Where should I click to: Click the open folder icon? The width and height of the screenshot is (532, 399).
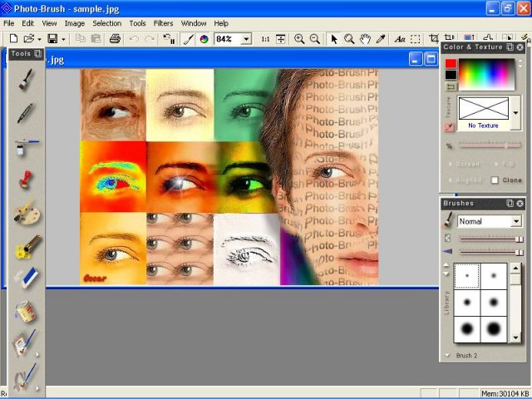(x=29, y=39)
